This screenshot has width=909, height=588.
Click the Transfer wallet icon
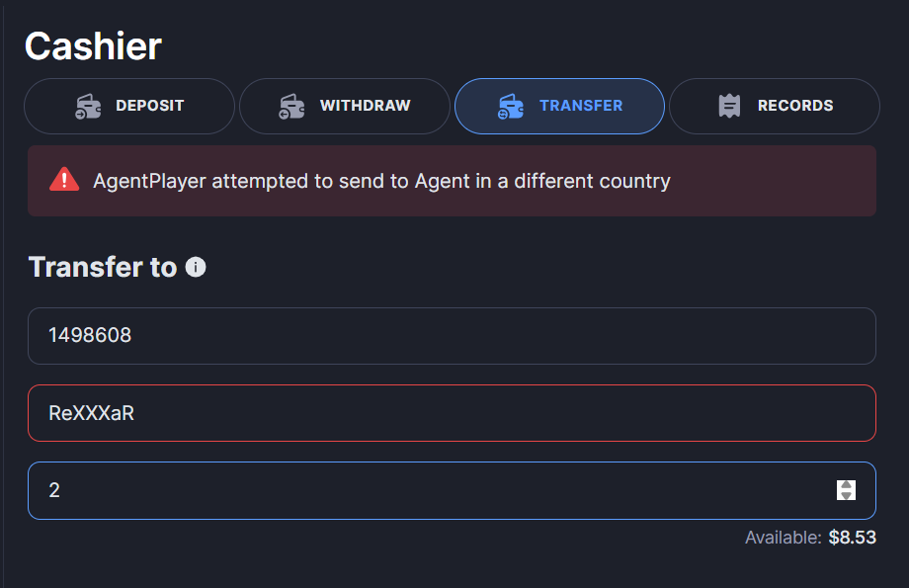(511, 106)
